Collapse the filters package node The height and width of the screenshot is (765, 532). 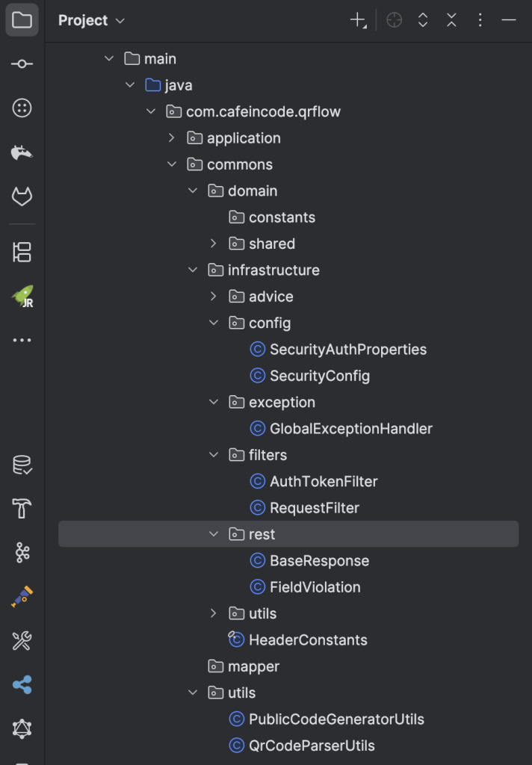coord(213,455)
